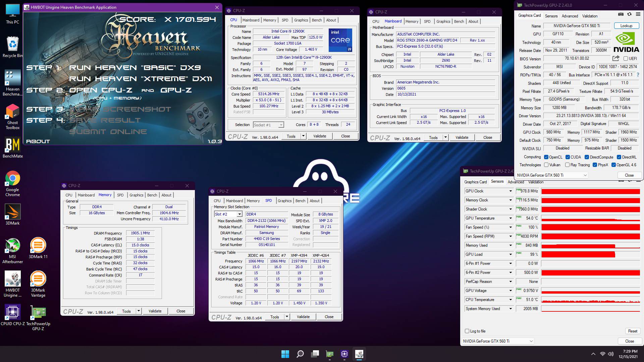Click the GPU Name field in GPU-Z
Viewport: 644px width, 362px height.
click(577, 26)
